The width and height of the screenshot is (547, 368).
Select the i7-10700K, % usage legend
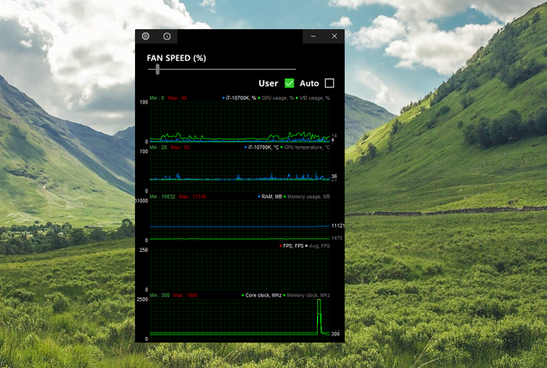coord(239,98)
